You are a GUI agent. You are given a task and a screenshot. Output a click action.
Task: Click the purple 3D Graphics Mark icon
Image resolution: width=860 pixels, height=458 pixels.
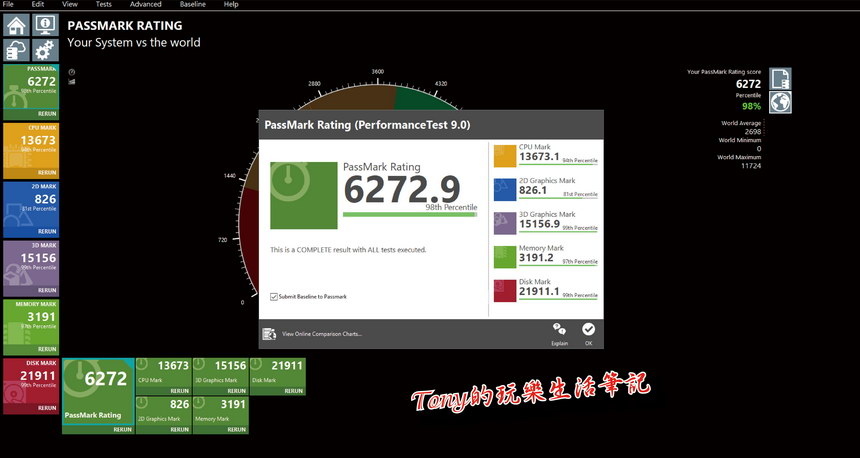tap(505, 223)
